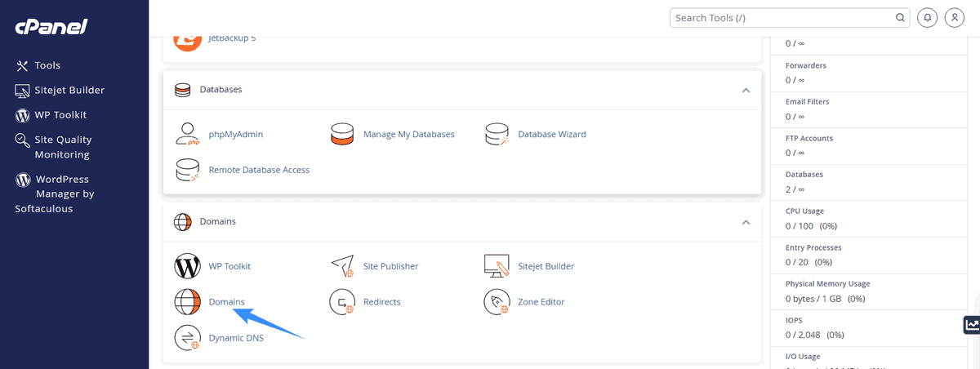Click the Redirects icon
Screen dimensions: 980x369
coord(342,302)
